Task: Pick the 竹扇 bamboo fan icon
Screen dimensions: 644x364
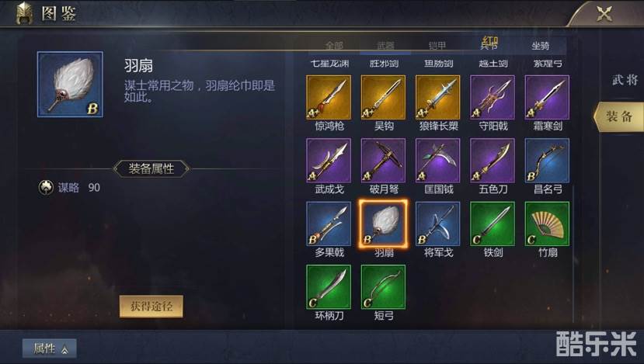Action: pyautogui.click(x=547, y=224)
